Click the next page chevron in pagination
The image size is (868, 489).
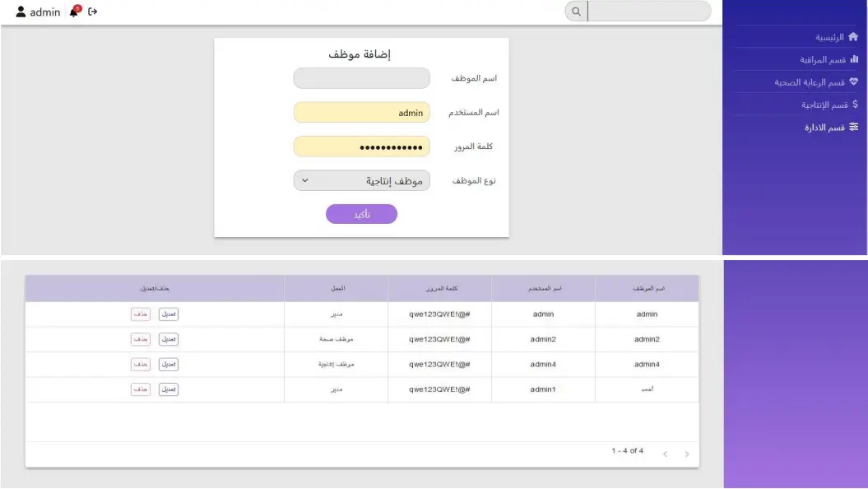click(687, 452)
